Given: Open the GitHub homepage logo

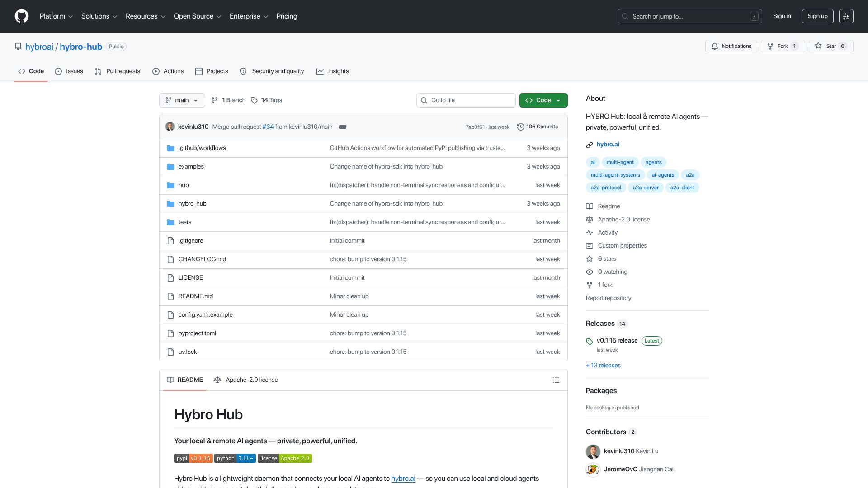Looking at the screenshot, I should pyautogui.click(x=21, y=16).
